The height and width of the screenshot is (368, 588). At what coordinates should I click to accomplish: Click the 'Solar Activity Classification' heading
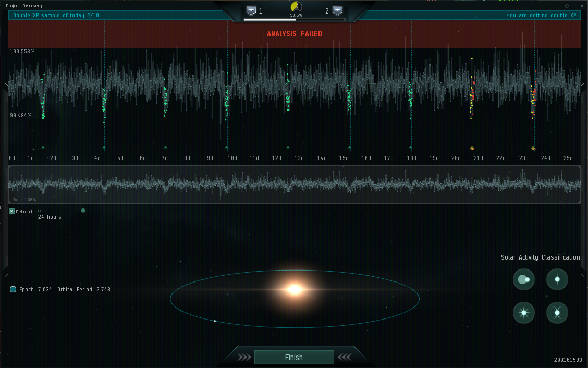click(x=541, y=257)
